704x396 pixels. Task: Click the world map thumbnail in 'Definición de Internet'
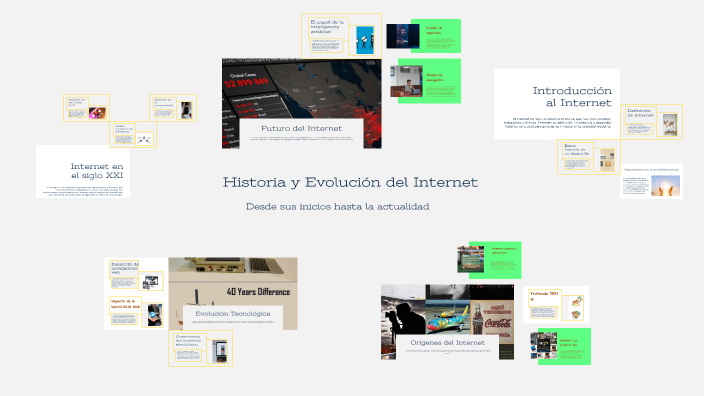(670, 125)
